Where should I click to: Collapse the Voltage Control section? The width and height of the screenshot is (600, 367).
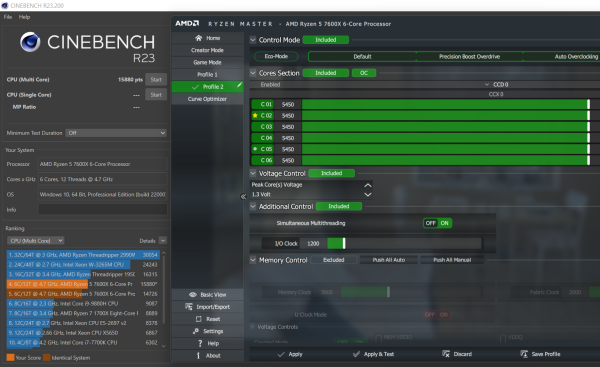pos(253,173)
